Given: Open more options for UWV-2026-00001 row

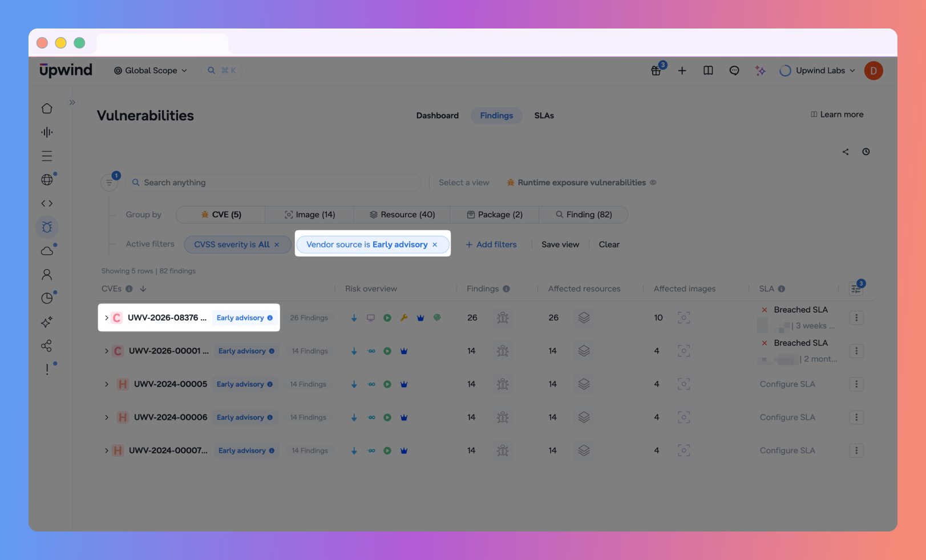Looking at the screenshot, I should 856,351.
